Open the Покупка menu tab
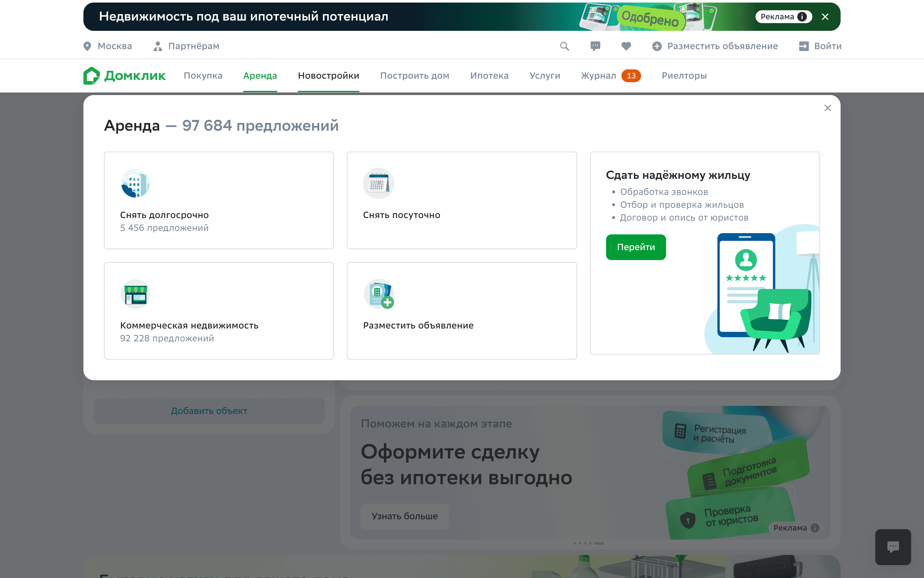This screenshot has height=578, width=924. coord(203,76)
